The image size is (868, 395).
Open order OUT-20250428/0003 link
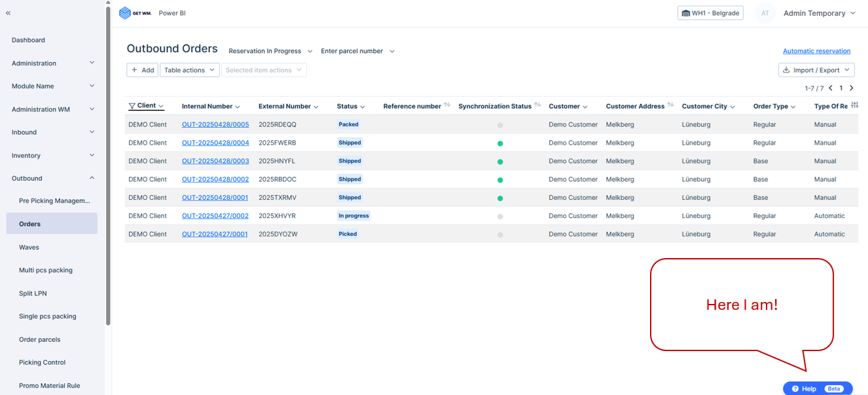tap(215, 161)
